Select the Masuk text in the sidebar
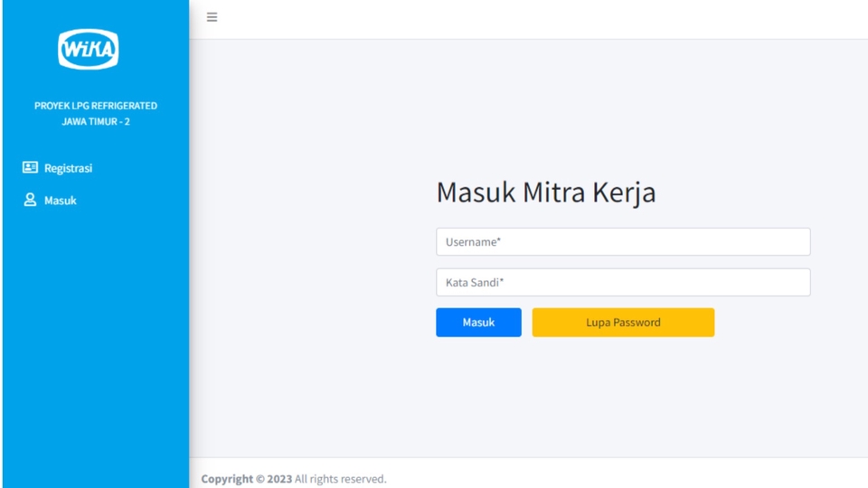 point(61,201)
